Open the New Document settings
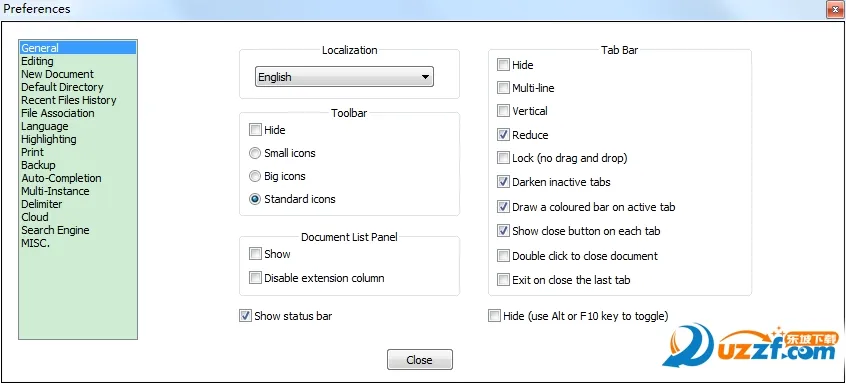Viewport: 846px width, 384px height. [x=78, y=74]
